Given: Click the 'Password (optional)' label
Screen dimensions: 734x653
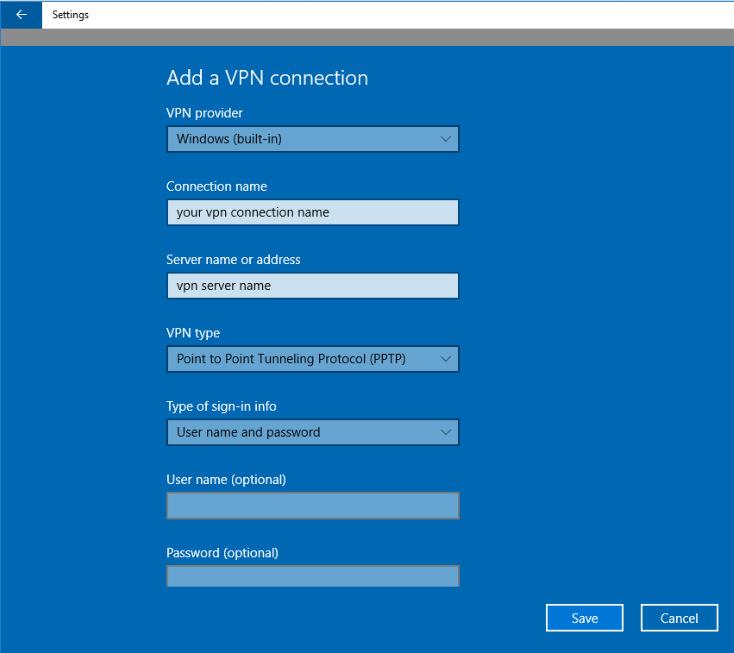Looking at the screenshot, I should click(x=222, y=553).
